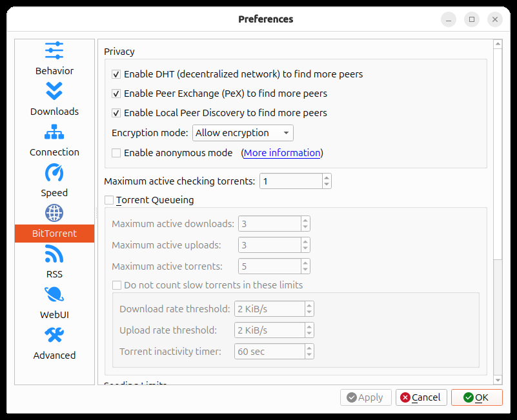Click the OK button
Image resolution: width=517 pixels, height=420 pixels.
pos(476,397)
